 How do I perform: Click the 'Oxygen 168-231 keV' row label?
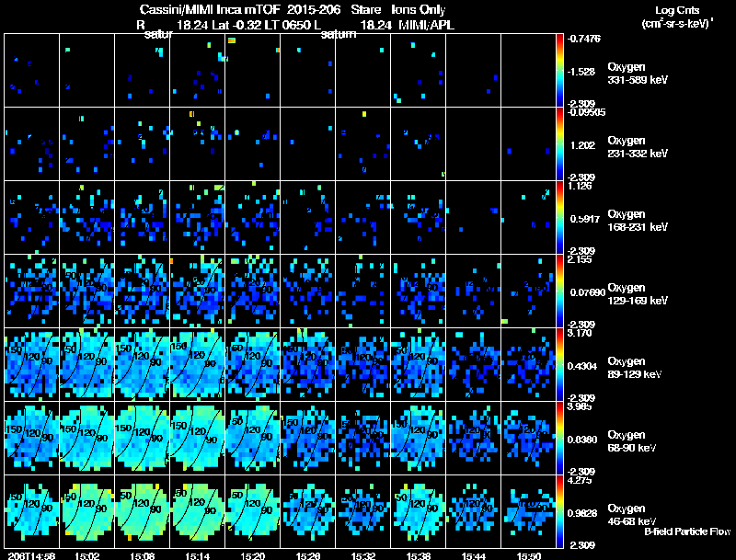tap(638, 221)
